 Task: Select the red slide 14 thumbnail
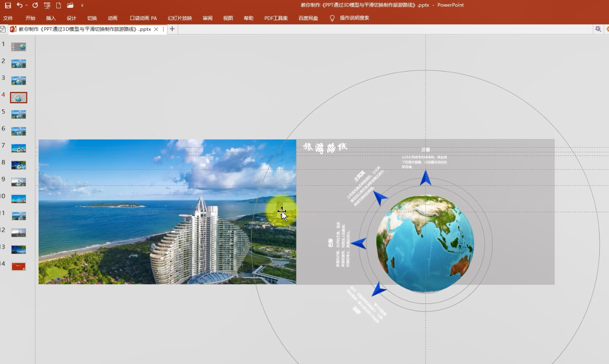pos(18,266)
